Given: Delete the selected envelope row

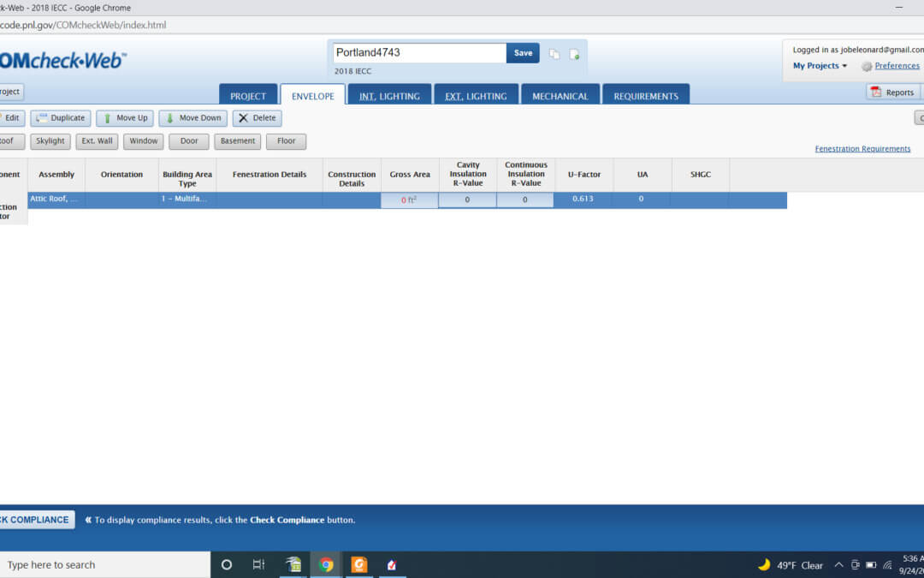Looking at the screenshot, I should click(257, 118).
